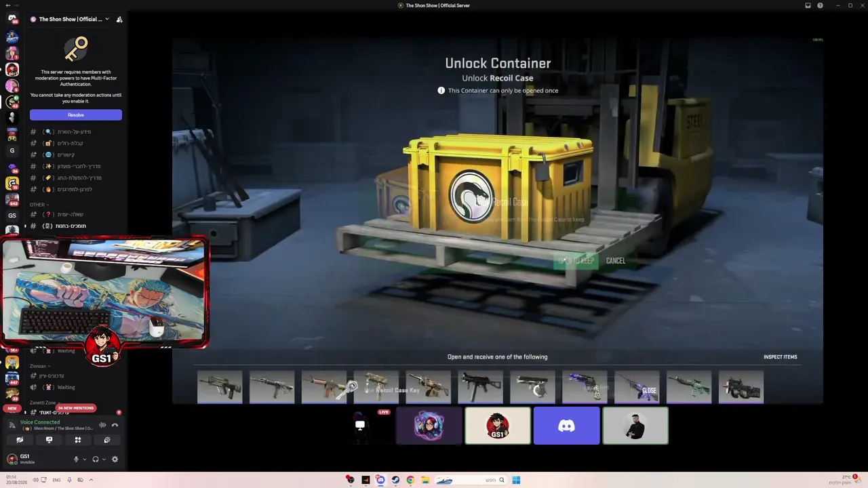The width and height of the screenshot is (868, 488).
Task: Open the activities launcher icon
Action: [78, 440]
